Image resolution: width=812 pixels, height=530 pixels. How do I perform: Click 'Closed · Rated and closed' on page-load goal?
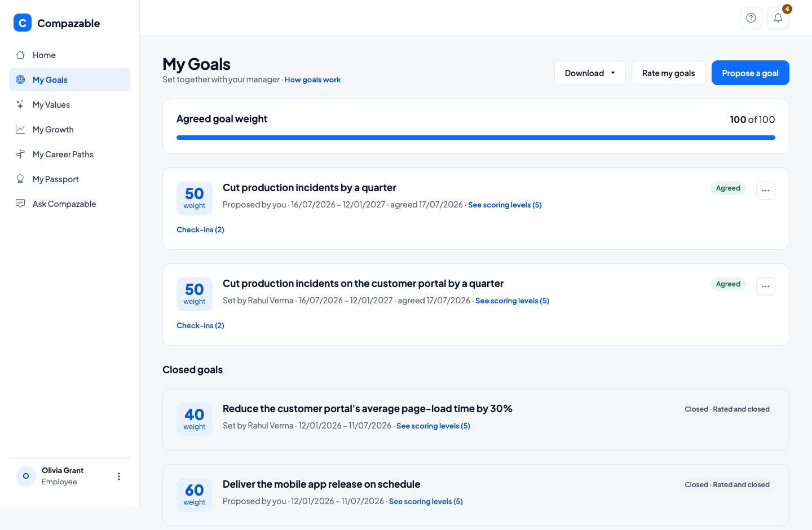point(727,409)
